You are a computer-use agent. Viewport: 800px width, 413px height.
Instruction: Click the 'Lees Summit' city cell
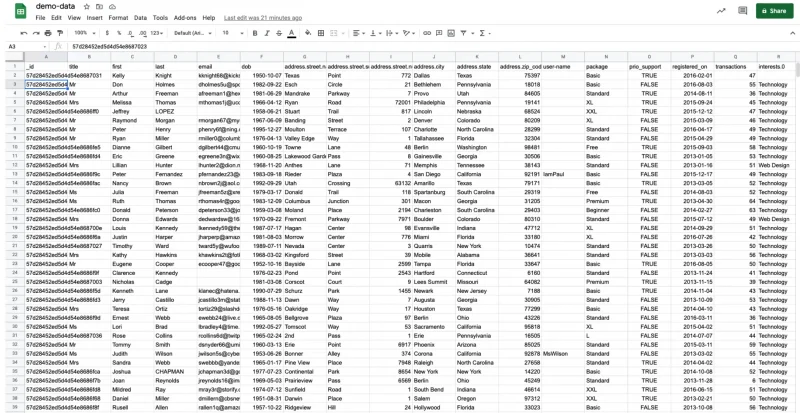pyautogui.click(x=434, y=282)
